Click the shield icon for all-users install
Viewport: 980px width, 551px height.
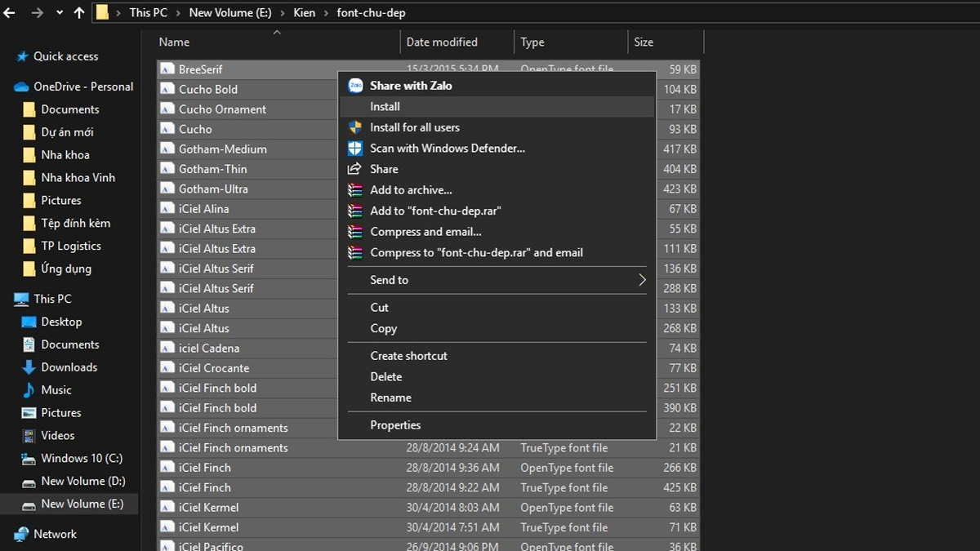tap(355, 127)
